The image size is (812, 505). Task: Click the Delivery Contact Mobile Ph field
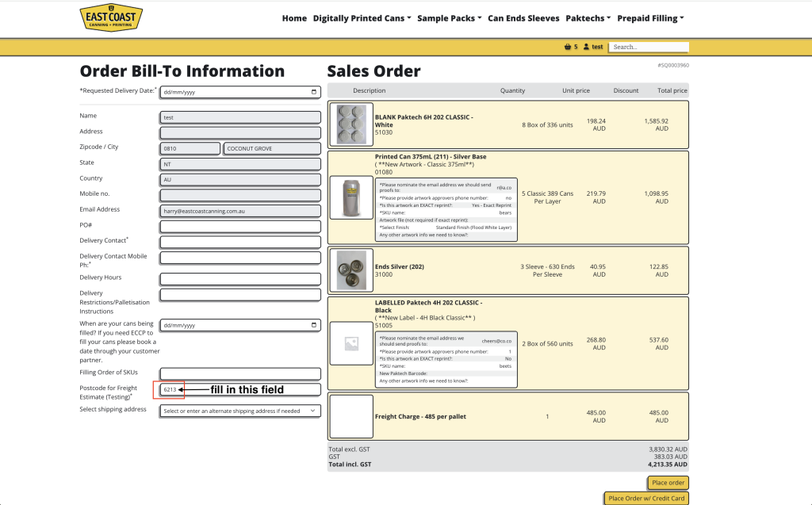[240, 258]
